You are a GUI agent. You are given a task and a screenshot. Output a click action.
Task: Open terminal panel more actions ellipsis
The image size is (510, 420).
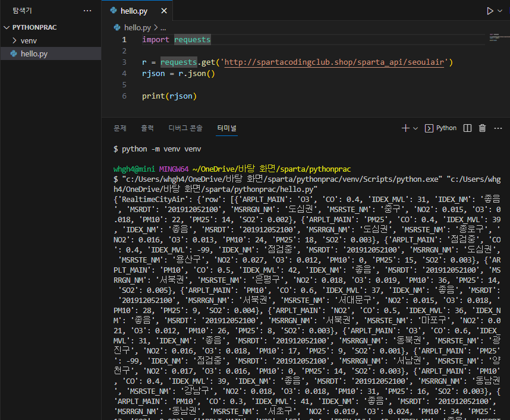tap(498, 128)
